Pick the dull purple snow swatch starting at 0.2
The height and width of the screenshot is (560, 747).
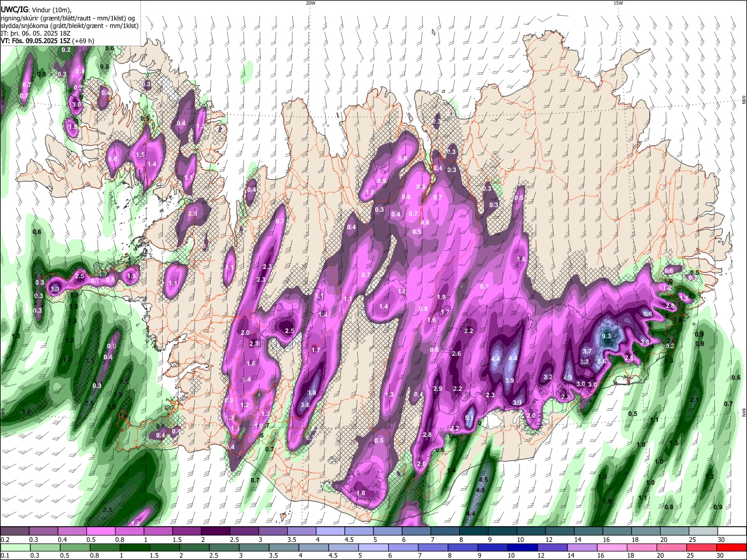pyautogui.click(x=15, y=531)
